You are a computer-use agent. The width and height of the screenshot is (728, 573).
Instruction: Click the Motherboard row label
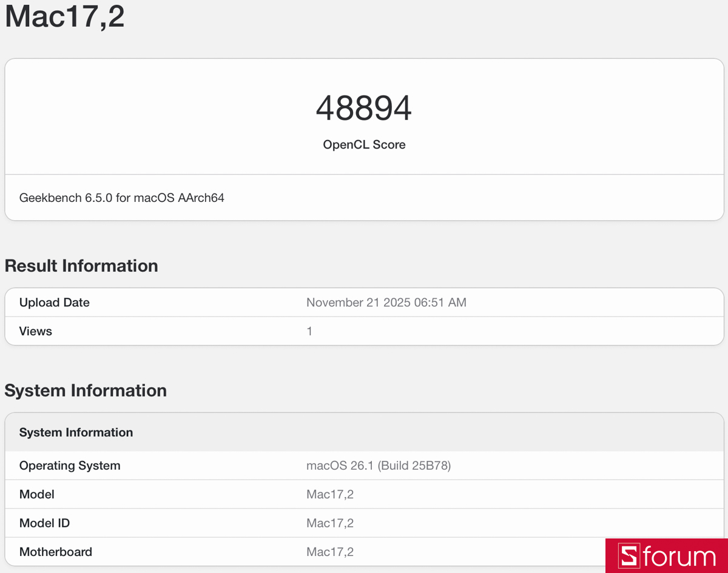[x=56, y=552]
